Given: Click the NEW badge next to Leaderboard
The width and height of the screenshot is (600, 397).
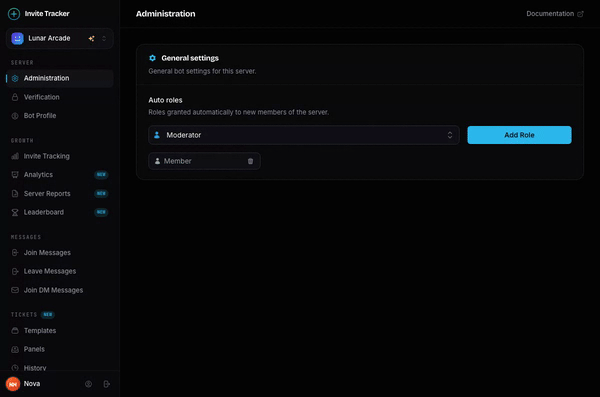Looking at the screenshot, I should [x=101, y=212].
